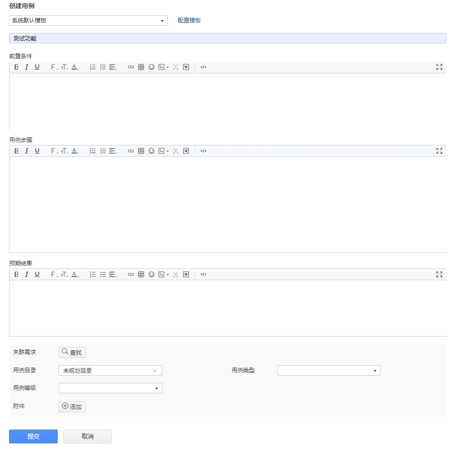Open font color picker in 前置条件 toolbar

point(75,67)
